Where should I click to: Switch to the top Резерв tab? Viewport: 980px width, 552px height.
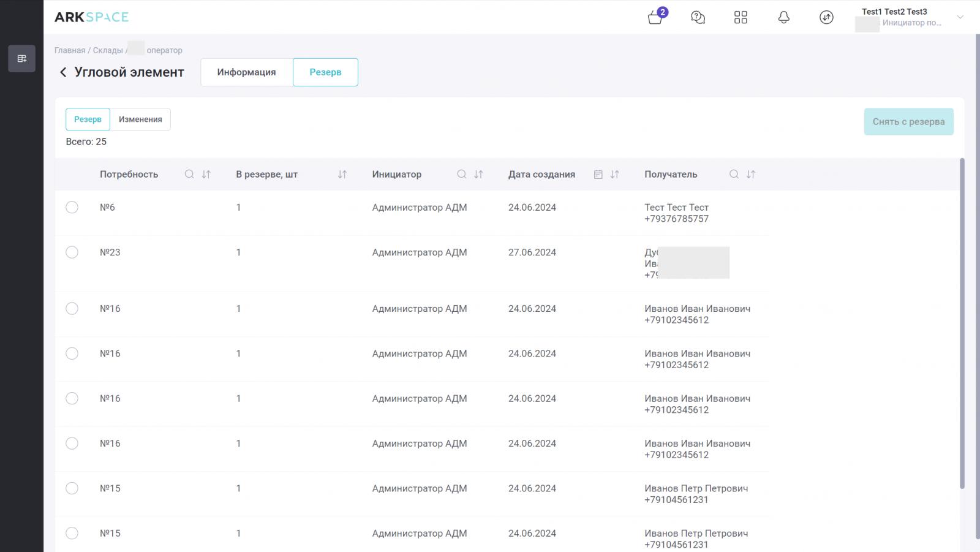click(x=325, y=72)
